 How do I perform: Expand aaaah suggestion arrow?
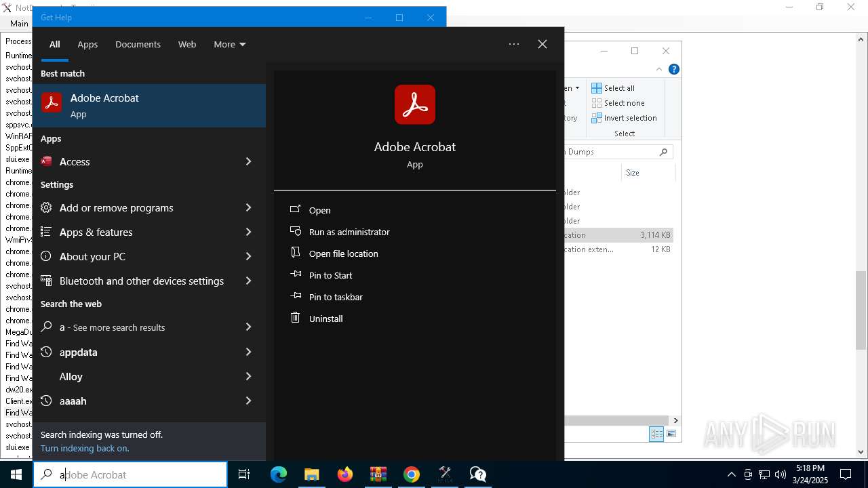click(x=248, y=401)
